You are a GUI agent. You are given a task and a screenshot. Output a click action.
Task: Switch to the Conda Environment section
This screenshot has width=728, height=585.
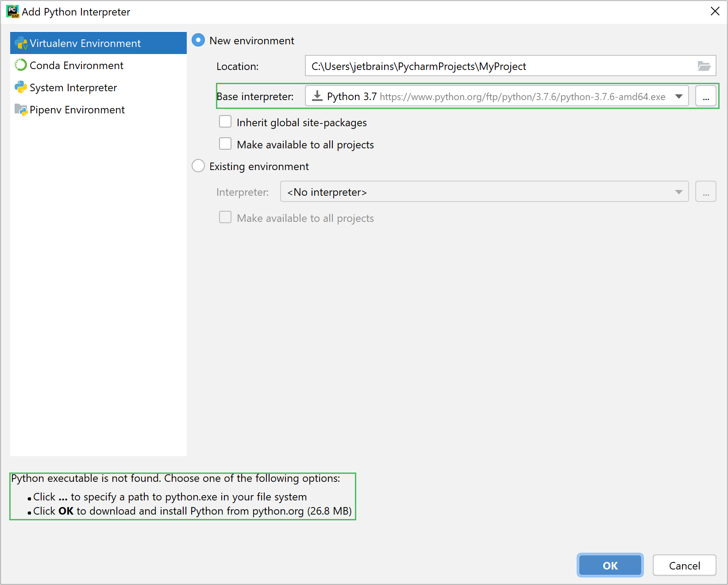[x=76, y=65]
